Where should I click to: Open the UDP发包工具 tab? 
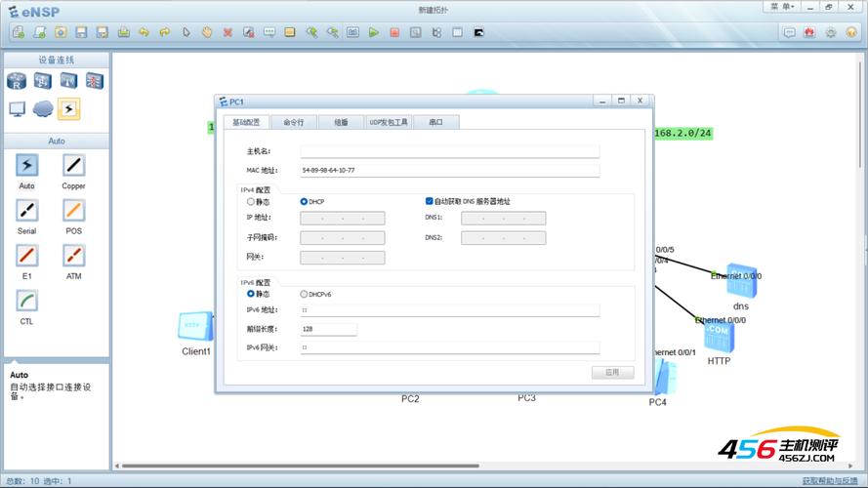pyautogui.click(x=389, y=122)
